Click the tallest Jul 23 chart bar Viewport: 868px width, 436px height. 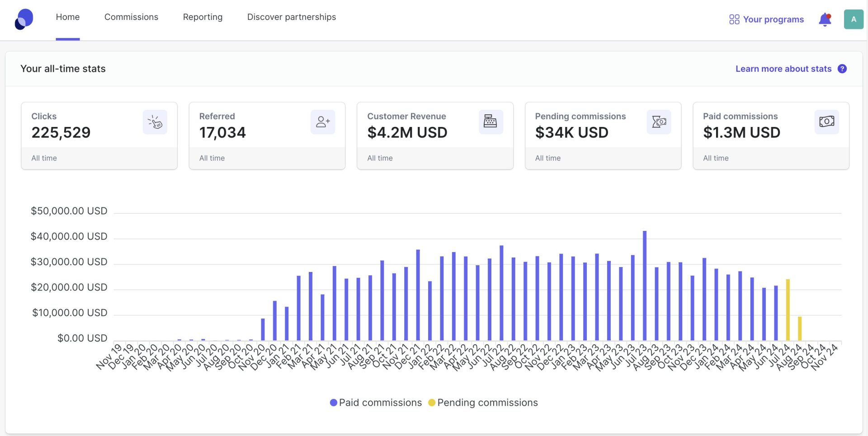tap(645, 285)
